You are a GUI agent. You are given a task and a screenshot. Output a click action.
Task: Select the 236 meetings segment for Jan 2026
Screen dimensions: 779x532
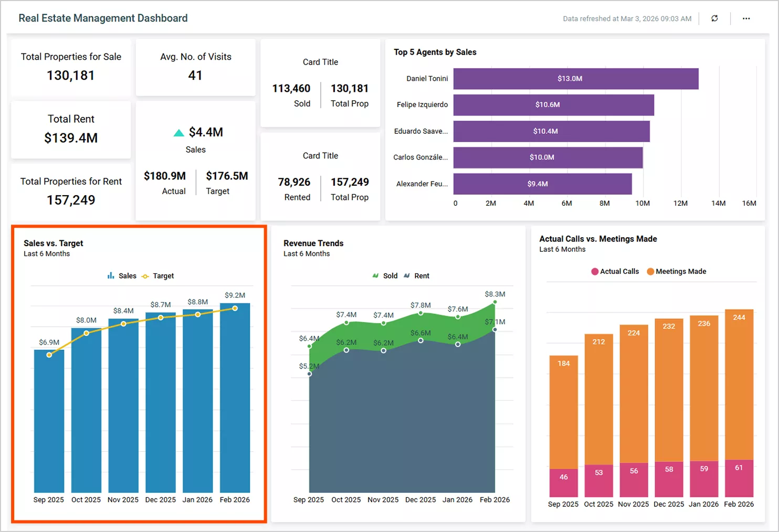pos(704,388)
